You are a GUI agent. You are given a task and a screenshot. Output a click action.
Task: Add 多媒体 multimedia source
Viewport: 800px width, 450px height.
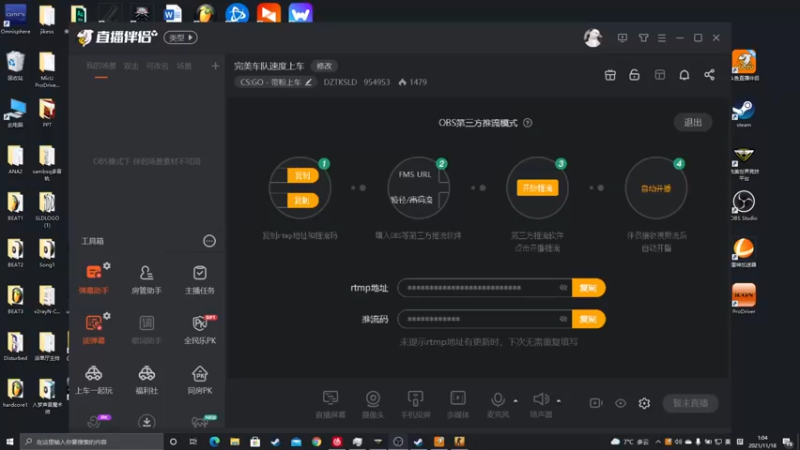458,404
